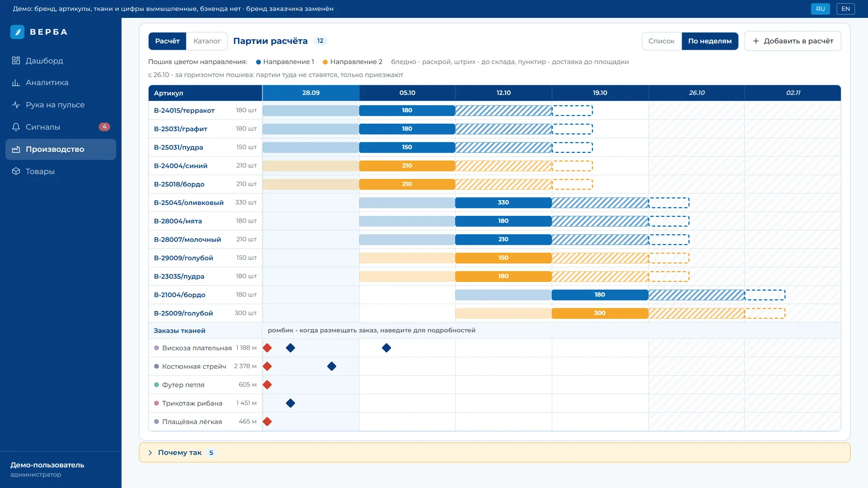The image size is (868, 488).
Task: Click red diamond in Вискоза плательная row
Action: (x=267, y=348)
